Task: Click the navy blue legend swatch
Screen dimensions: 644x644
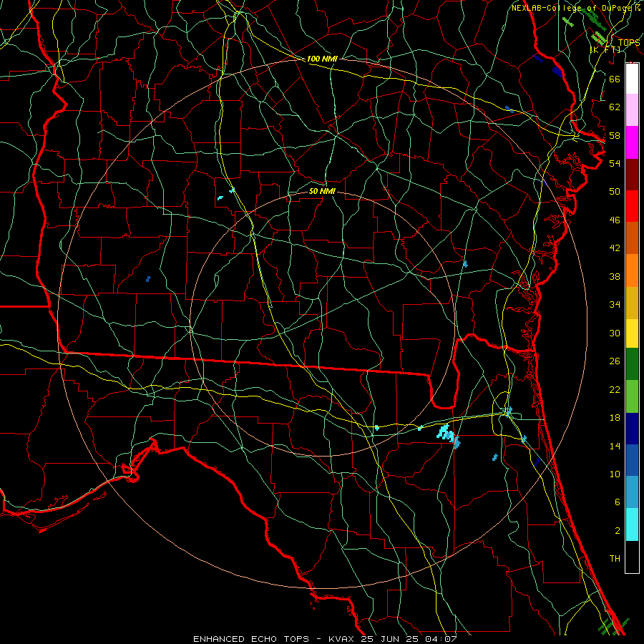Action: point(632,429)
